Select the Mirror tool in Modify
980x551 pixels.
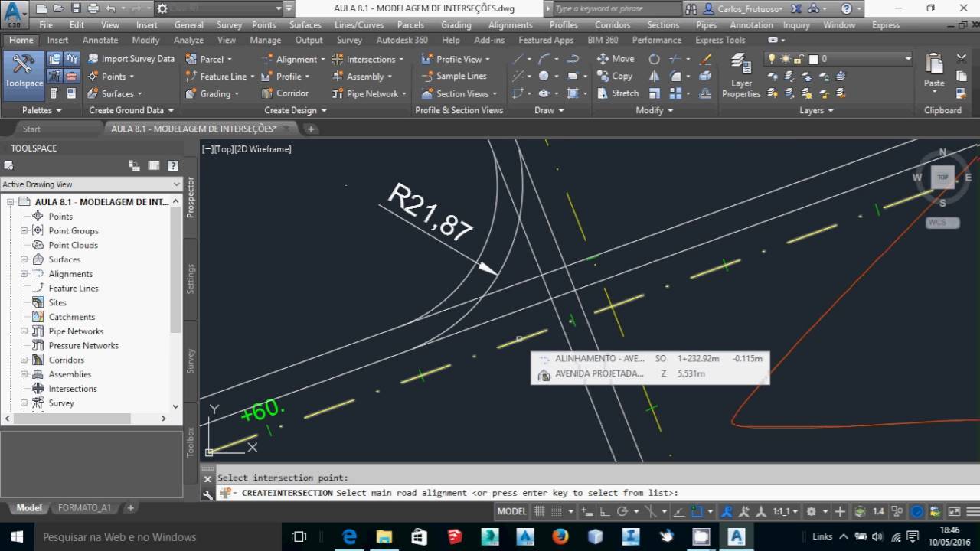coord(654,76)
